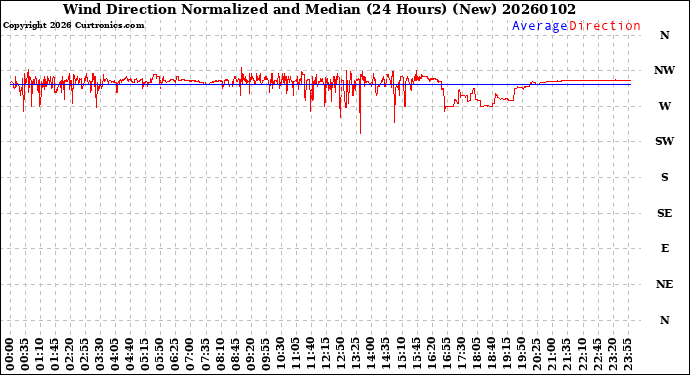Click the 21:35 time label
690x375 pixels.
[x=565, y=354]
